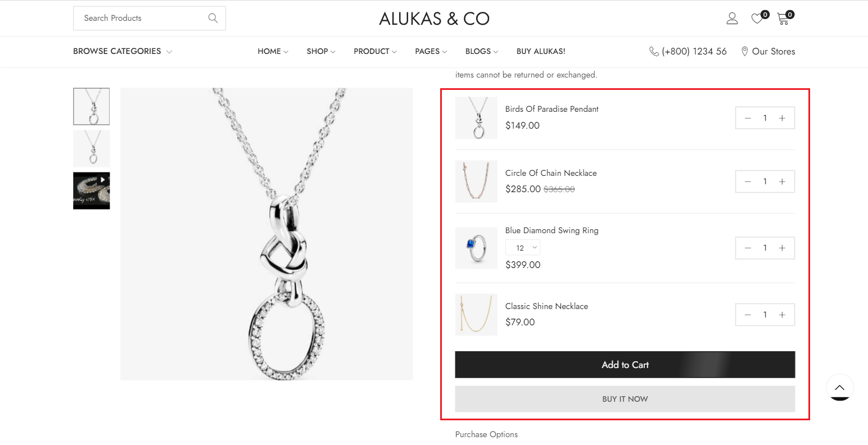Click the search magnifier icon
The width and height of the screenshot is (868, 445).
tap(213, 18)
